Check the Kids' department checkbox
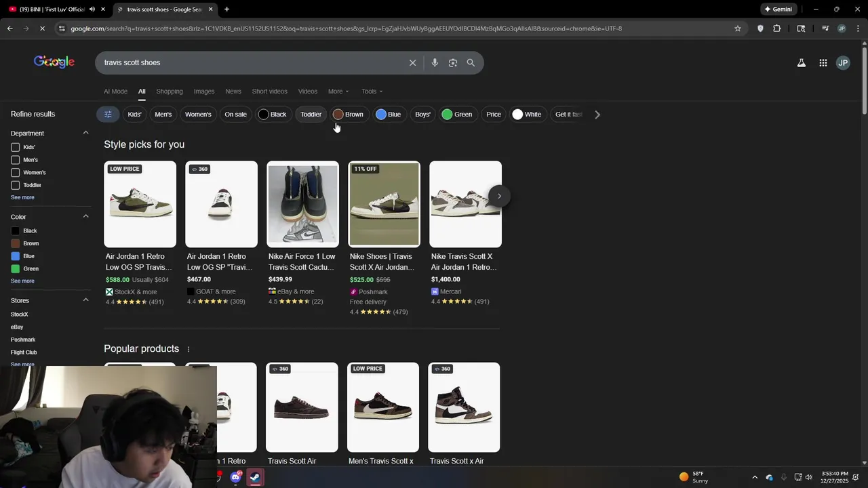868x488 pixels. coord(15,147)
